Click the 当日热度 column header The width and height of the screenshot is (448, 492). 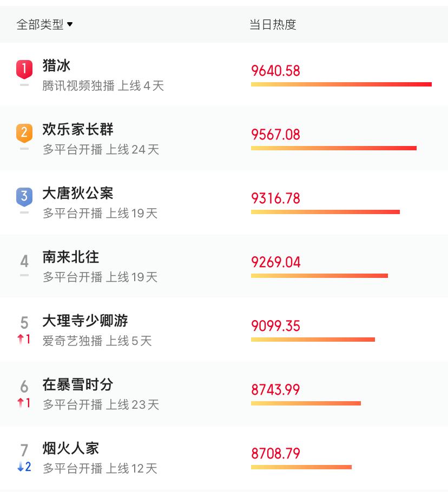pyautogui.click(x=273, y=24)
